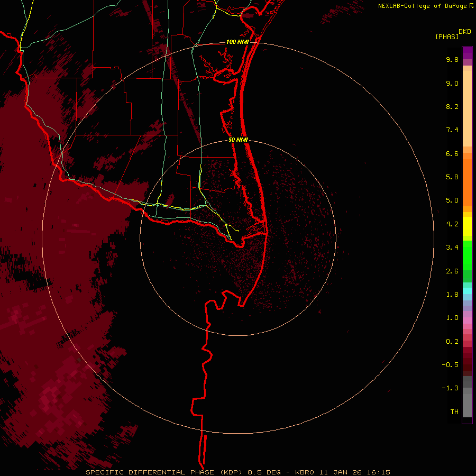Viewport: 476px width, 476px height.
Task: Click the 2.6 value on the scale
Action: (452, 271)
